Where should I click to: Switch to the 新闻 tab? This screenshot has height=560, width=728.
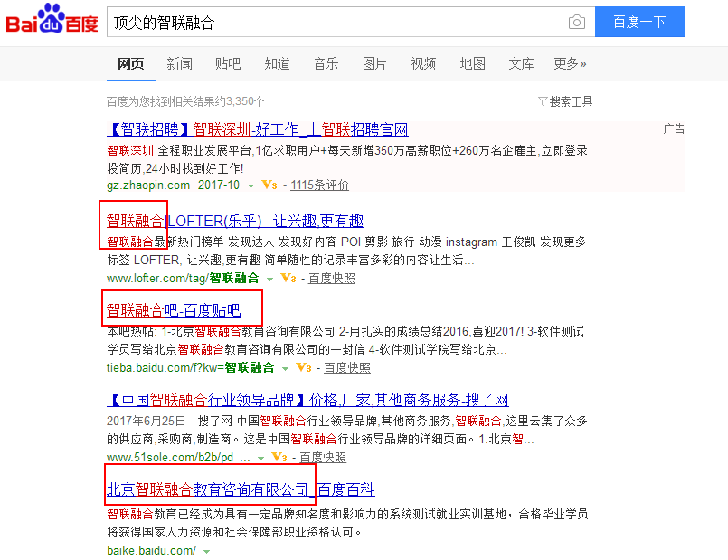coord(178,63)
